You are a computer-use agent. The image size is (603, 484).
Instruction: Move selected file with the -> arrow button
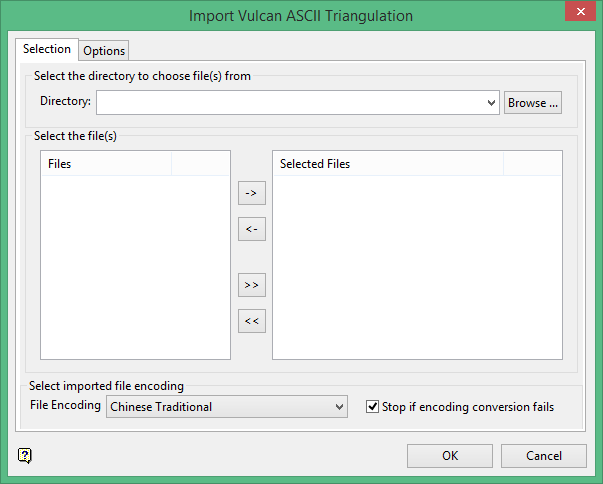coord(252,192)
